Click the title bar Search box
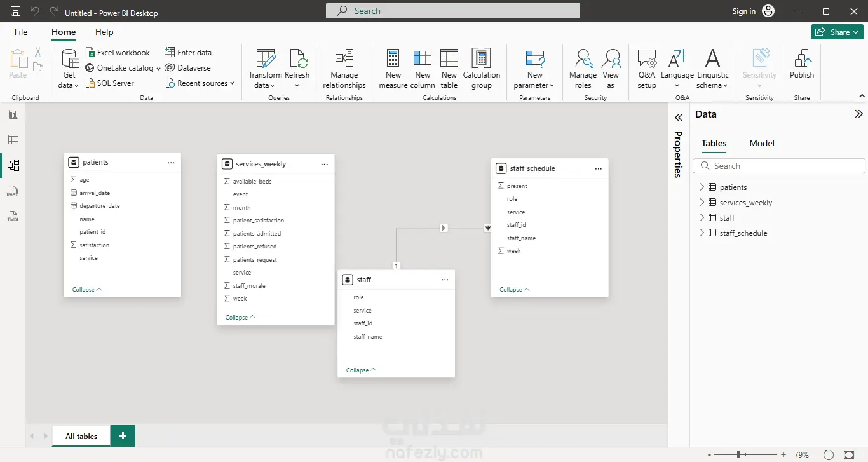 pyautogui.click(x=453, y=11)
